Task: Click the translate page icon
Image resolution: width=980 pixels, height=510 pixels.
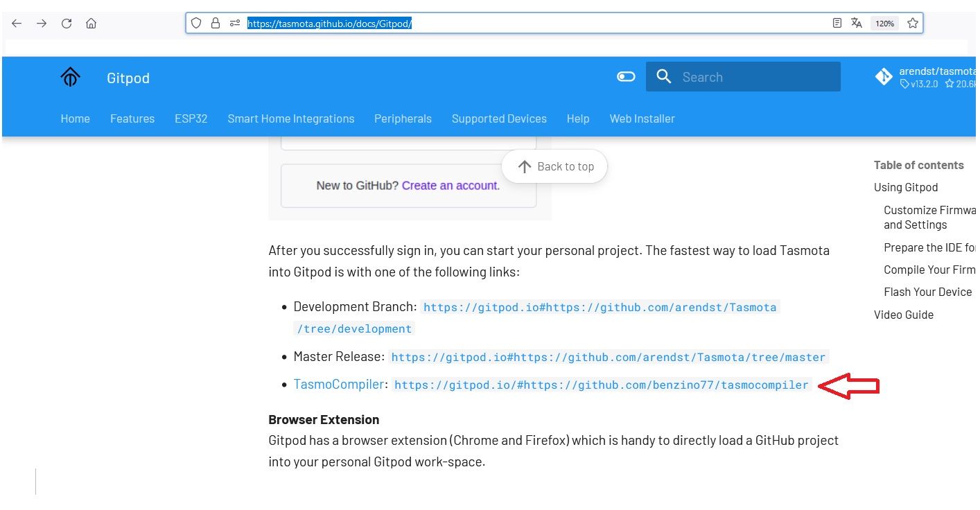Action: click(857, 23)
